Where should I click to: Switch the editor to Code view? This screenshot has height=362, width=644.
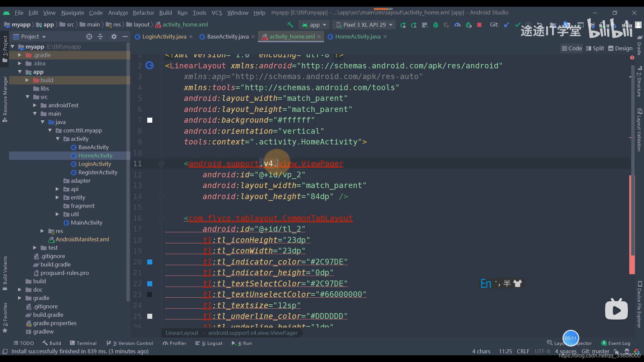coord(572,48)
